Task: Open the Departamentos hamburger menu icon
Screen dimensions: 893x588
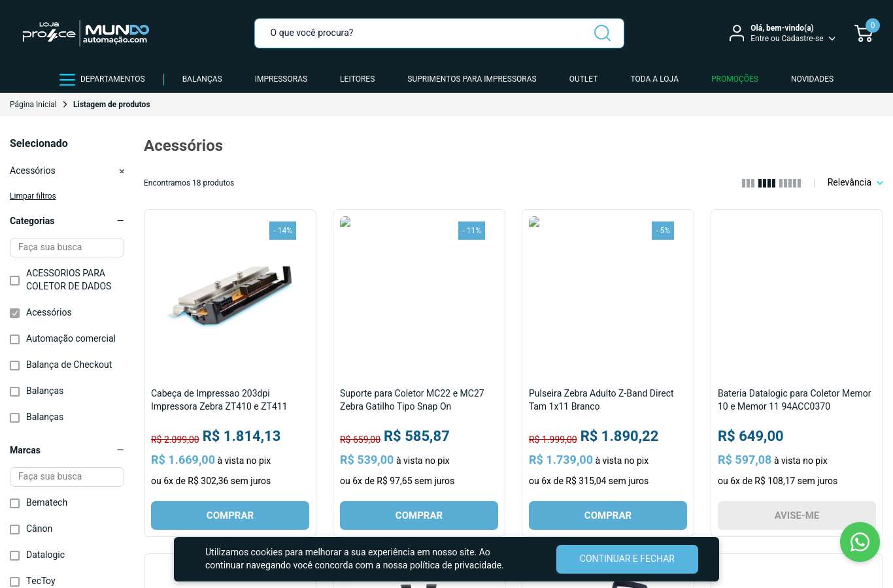Action: (x=67, y=79)
